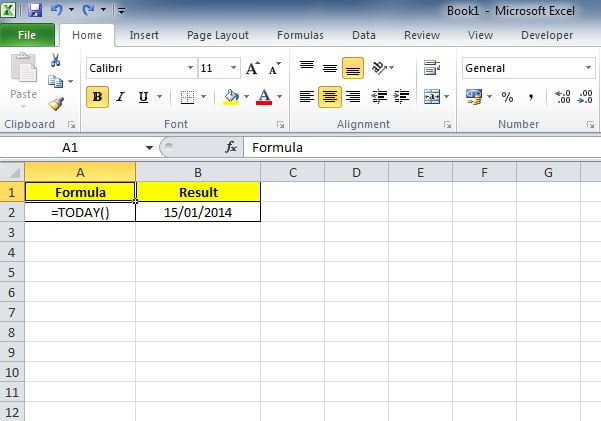This screenshot has width=601, height=421.
Task: Expand the Name Box dropdown arrow
Action: pyautogui.click(x=149, y=148)
